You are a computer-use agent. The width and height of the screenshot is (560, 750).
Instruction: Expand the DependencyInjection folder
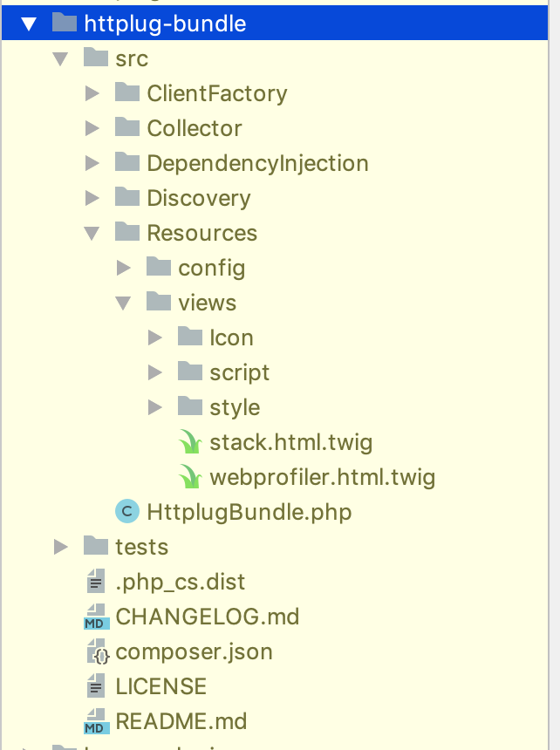[92, 163]
